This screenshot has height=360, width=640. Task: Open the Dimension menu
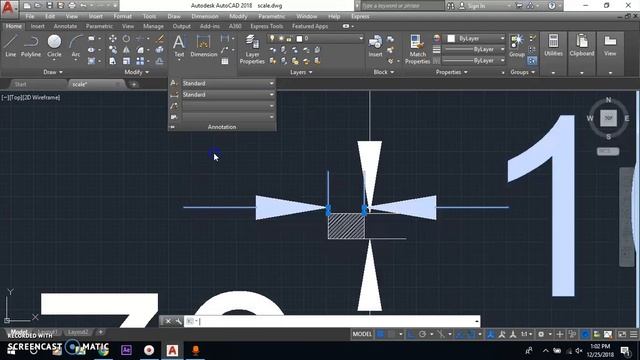(205, 16)
